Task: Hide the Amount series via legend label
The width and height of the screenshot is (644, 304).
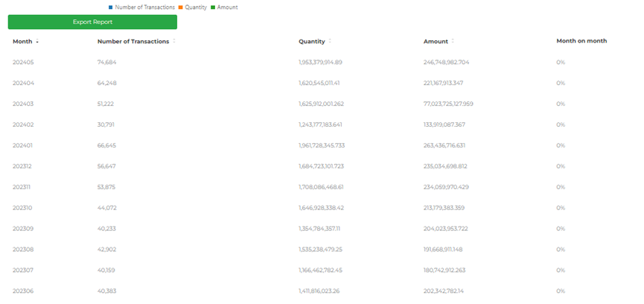Action: [228, 7]
